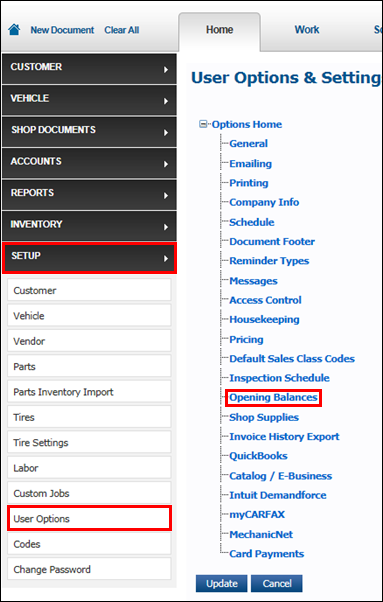Open General options
Screen dimensions: 383x602
248,144
